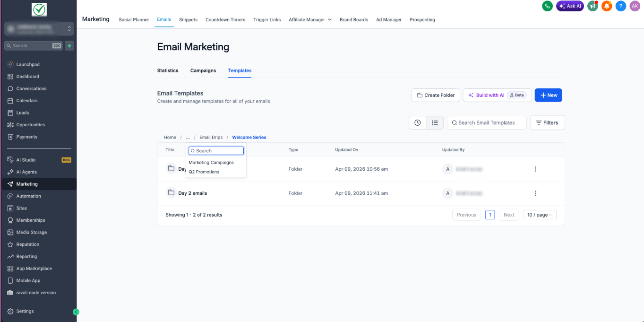Image resolution: width=644 pixels, height=322 pixels.
Task: Click the Create Folder button
Action: tap(436, 95)
